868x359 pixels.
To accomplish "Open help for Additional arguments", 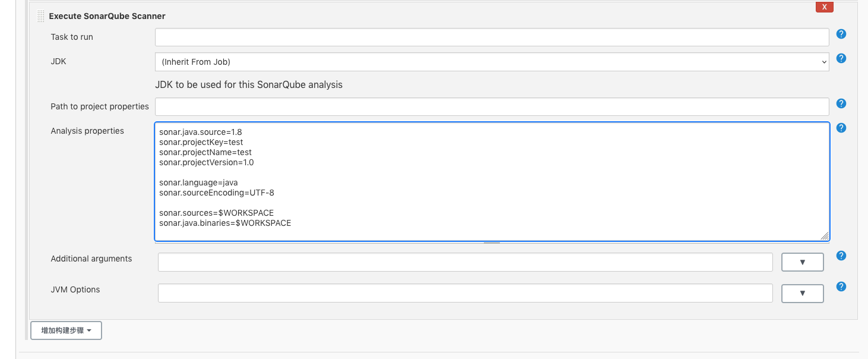I will (841, 256).
